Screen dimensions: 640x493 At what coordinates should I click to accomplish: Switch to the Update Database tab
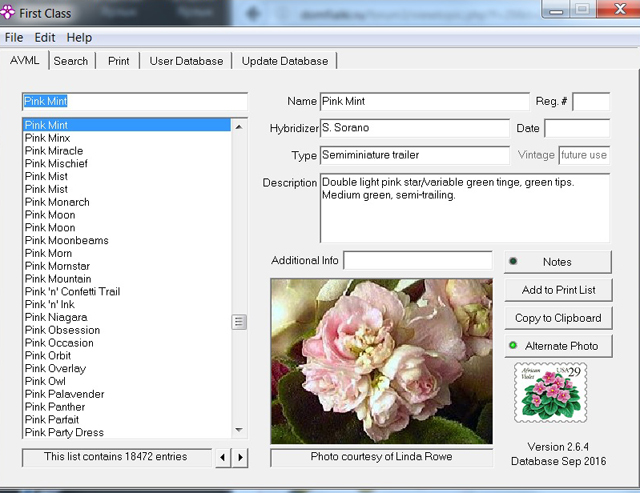[x=285, y=61]
